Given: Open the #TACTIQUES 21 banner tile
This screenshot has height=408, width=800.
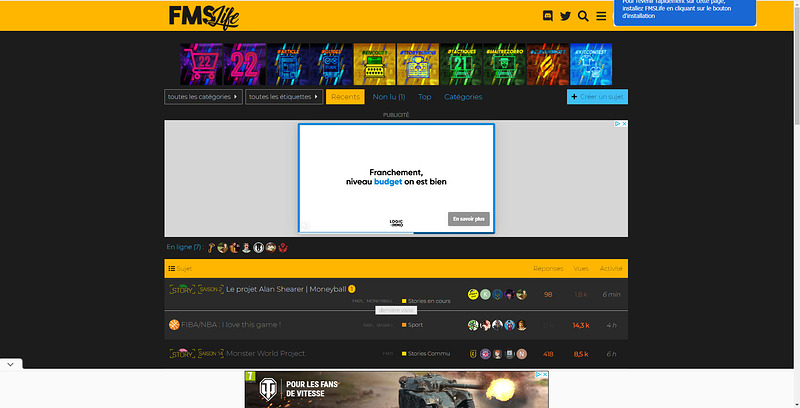Looking at the screenshot, I should point(461,64).
